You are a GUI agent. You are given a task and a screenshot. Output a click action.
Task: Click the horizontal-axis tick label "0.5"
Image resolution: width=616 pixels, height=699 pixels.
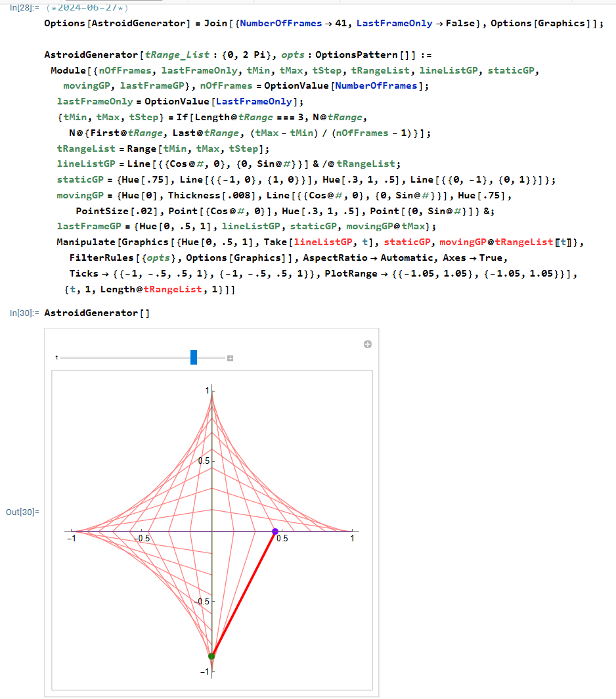click(x=282, y=539)
